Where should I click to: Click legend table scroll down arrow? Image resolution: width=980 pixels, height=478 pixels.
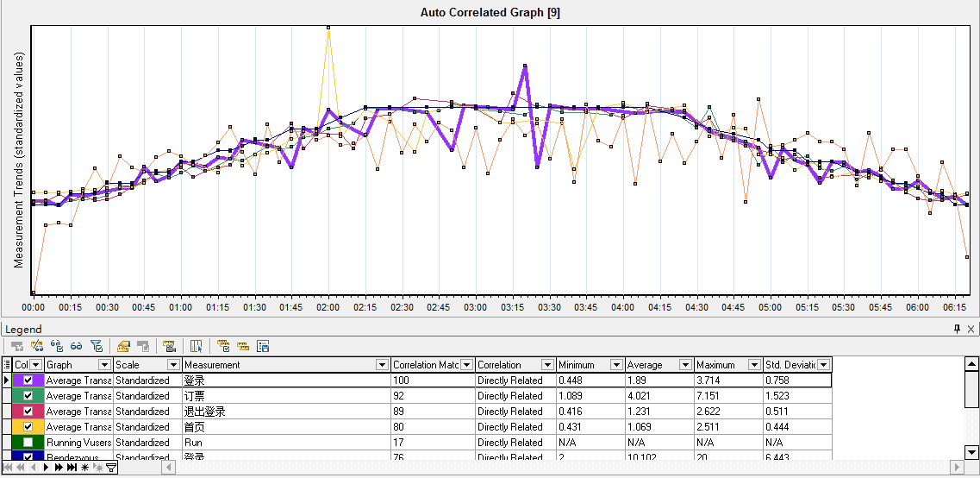pyautogui.click(x=971, y=452)
